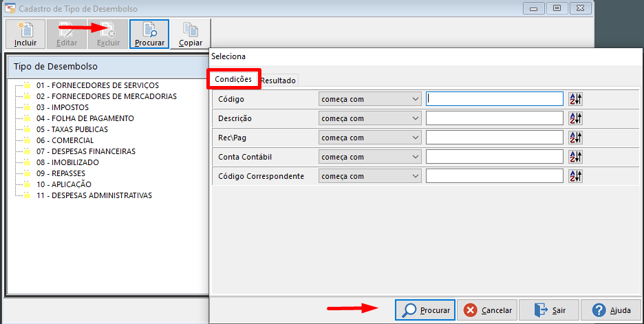
Task: Open the Código condition dropdown
Action: 370,99
